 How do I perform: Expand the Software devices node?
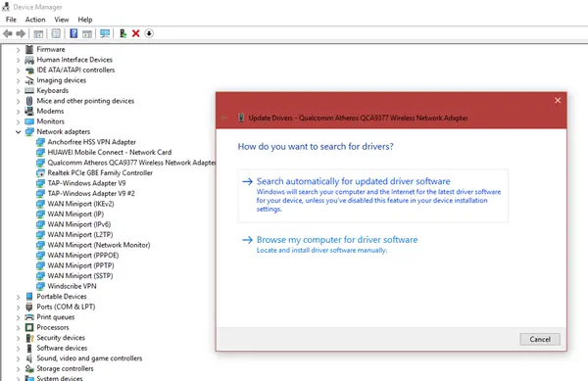(x=18, y=348)
